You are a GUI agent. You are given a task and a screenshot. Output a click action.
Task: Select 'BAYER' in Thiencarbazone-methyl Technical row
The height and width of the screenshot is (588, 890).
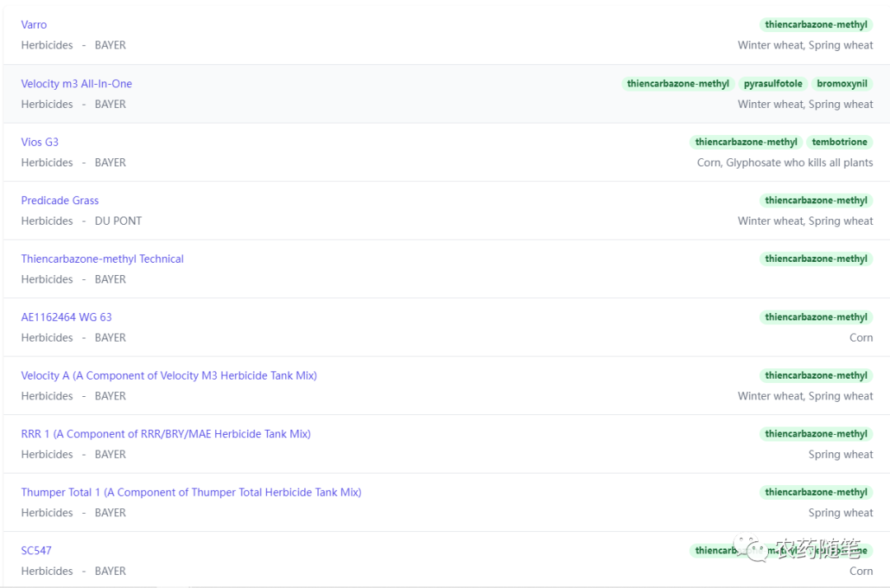(x=110, y=279)
